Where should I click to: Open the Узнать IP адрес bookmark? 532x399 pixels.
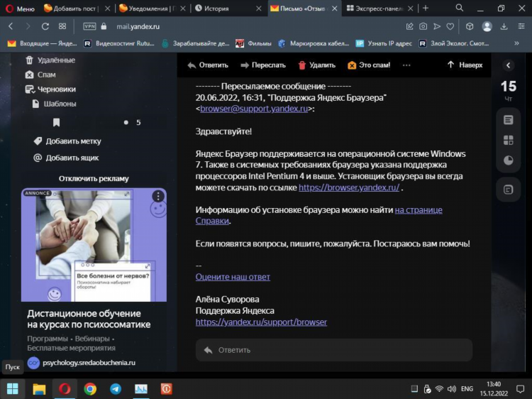tap(384, 43)
